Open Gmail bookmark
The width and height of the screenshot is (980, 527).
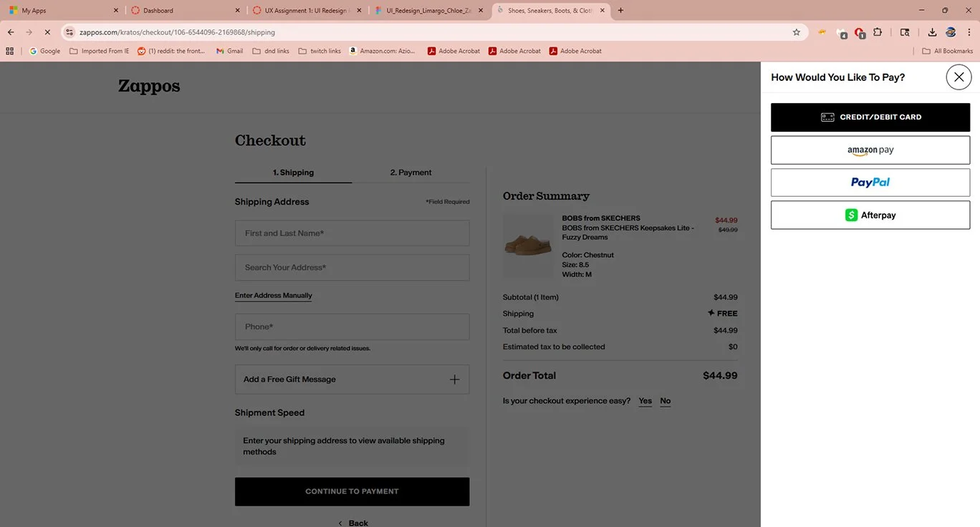[230, 51]
